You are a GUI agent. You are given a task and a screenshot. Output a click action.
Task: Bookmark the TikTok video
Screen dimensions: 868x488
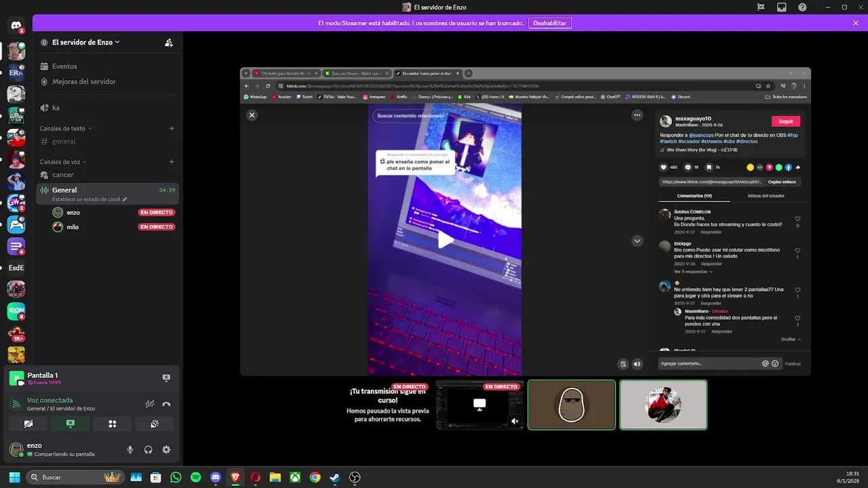709,167
